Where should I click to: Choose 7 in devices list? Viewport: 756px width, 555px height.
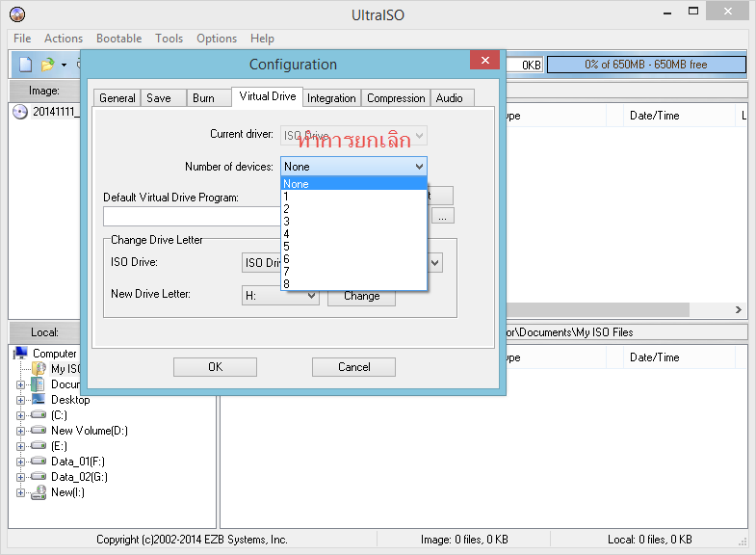coord(353,272)
